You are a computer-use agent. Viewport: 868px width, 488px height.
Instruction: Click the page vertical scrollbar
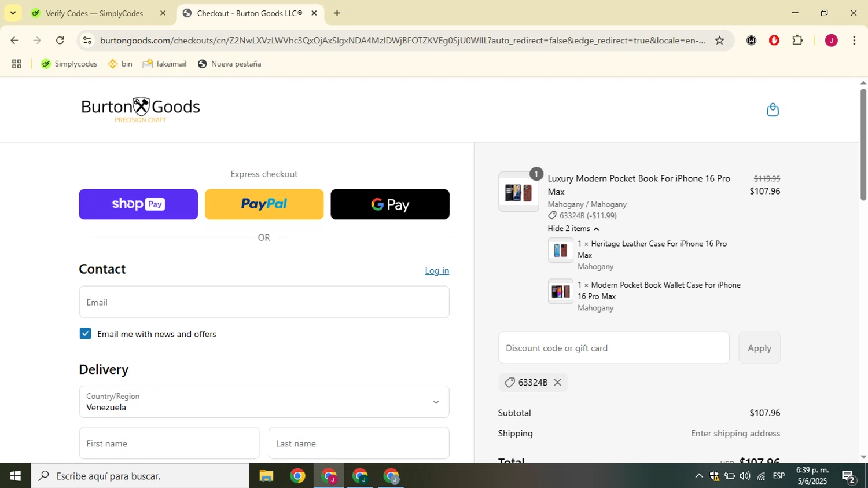(863, 144)
